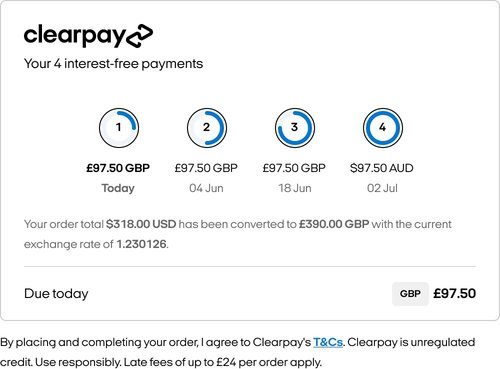Select payment circle number 1
The width and height of the screenshot is (500, 369).
coord(119,128)
